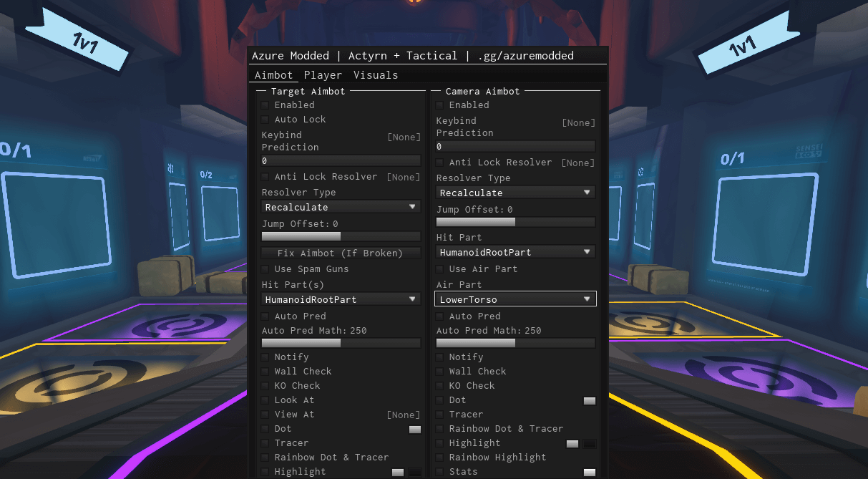Enable the Target Aimbot 'Enabled' checkbox
Image resolution: width=868 pixels, height=479 pixels.
(x=265, y=105)
